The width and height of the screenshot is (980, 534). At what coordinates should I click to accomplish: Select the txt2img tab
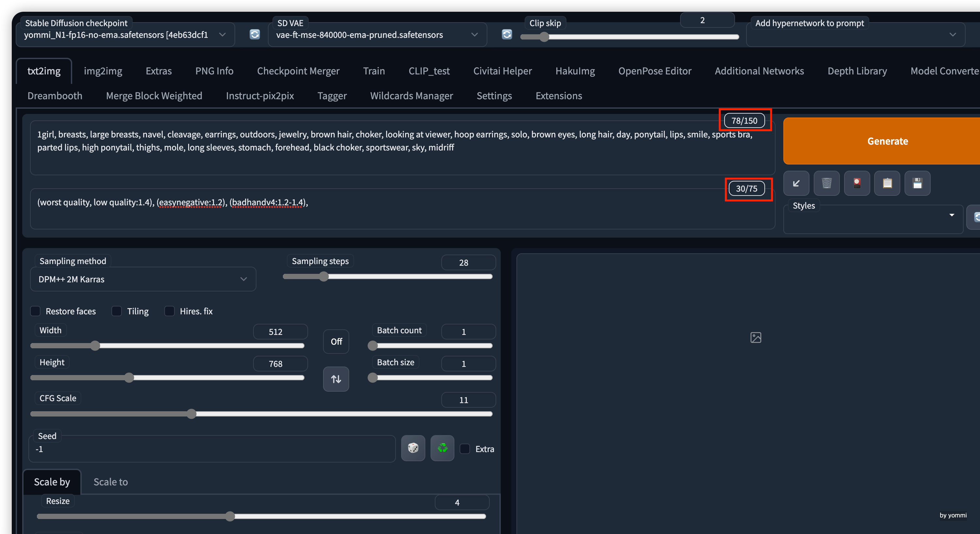(x=44, y=71)
